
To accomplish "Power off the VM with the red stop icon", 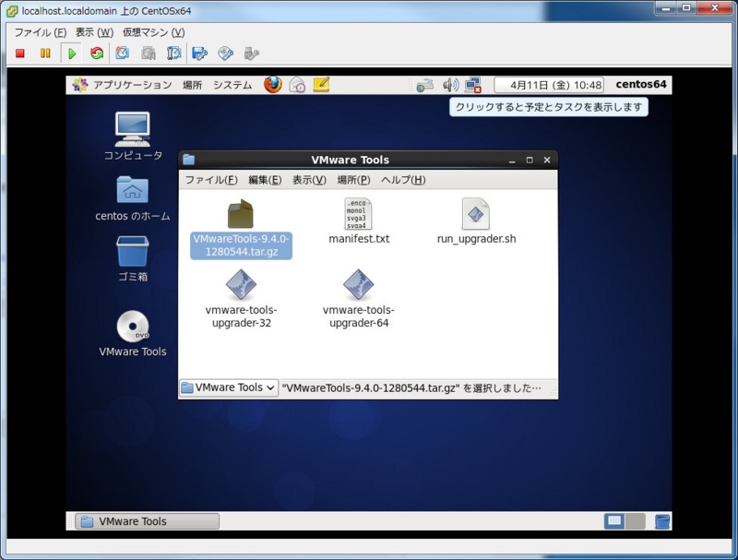I will point(19,54).
